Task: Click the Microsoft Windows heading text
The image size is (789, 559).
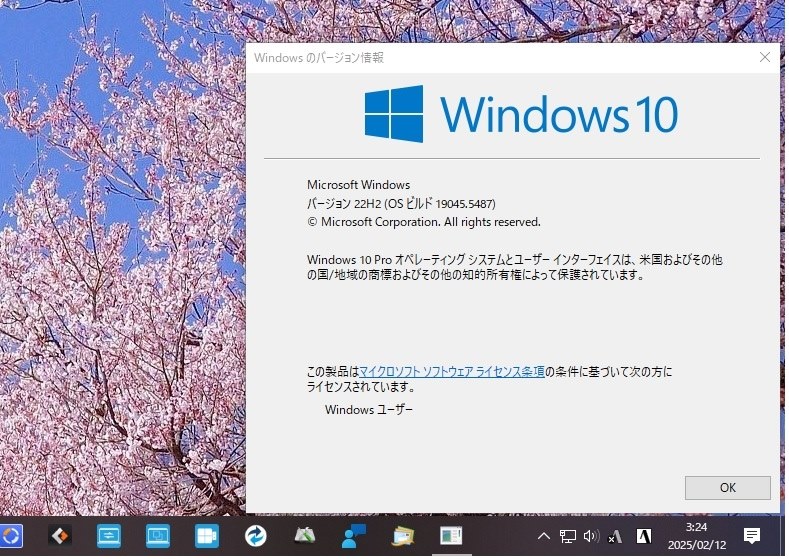Action: tap(358, 185)
